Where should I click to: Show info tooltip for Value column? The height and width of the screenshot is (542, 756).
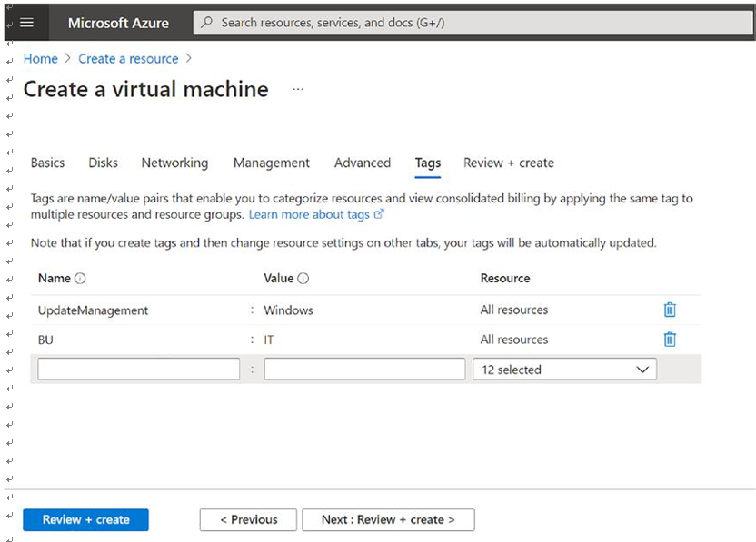point(303,278)
